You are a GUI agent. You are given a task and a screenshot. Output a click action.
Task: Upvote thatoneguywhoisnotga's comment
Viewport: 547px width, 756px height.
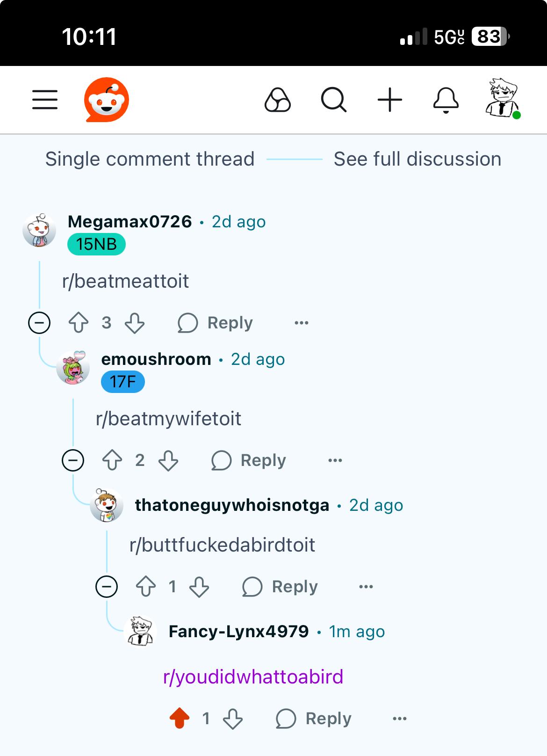146,587
